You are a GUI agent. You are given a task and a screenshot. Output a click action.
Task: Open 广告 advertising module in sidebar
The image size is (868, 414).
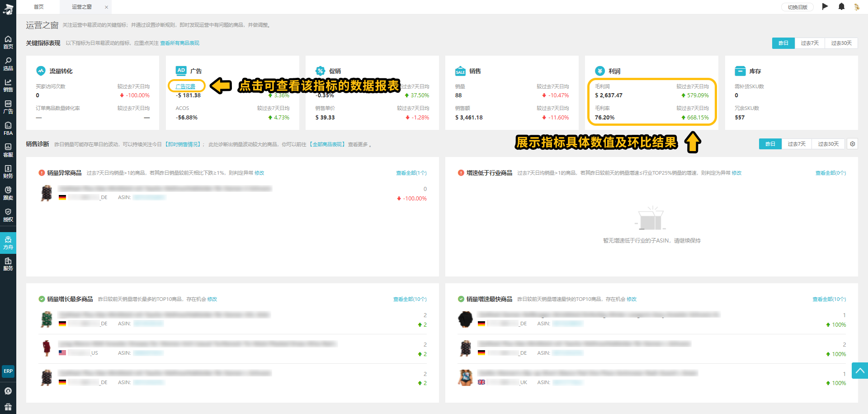(8, 107)
